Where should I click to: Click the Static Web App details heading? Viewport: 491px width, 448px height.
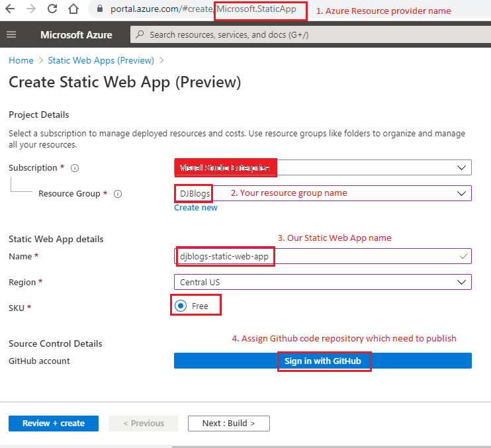click(x=56, y=239)
